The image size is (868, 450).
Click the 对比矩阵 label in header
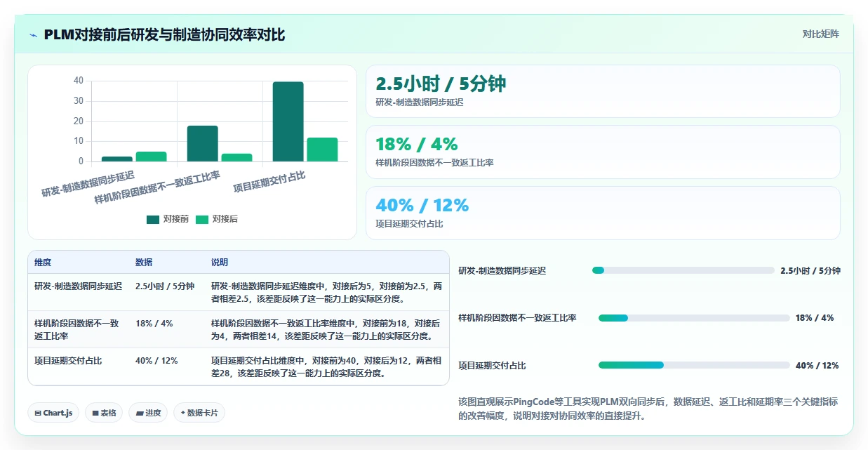click(x=820, y=34)
